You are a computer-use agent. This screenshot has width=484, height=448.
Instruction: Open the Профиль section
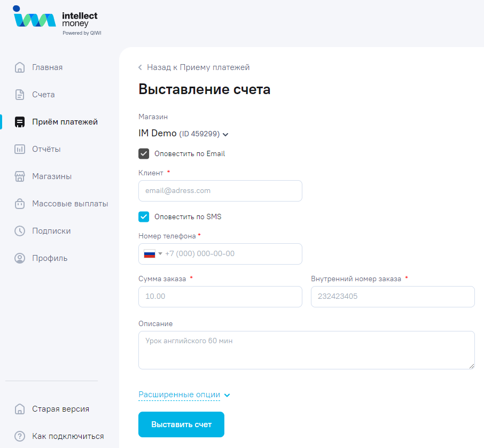(x=50, y=258)
